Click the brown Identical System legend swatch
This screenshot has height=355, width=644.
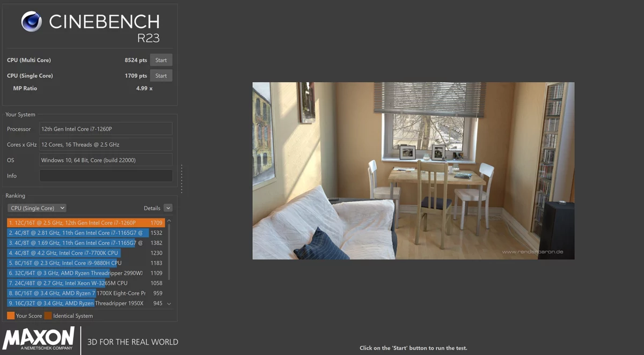pyautogui.click(x=48, y=316)
